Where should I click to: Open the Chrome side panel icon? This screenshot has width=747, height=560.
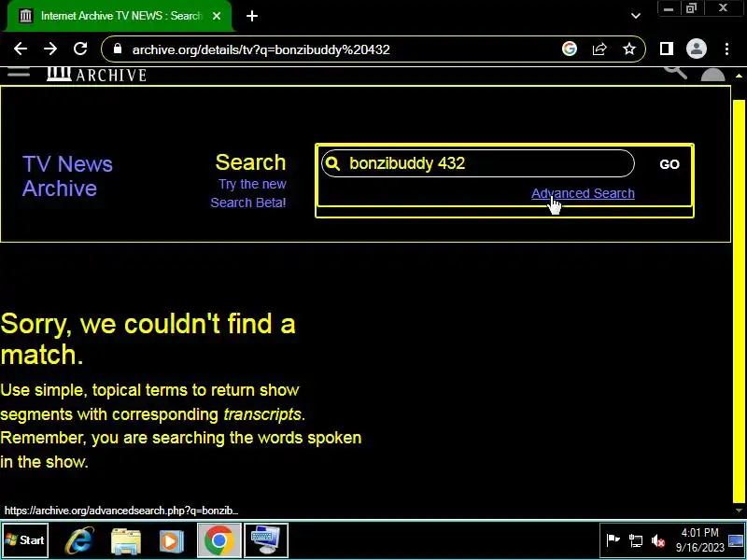[667, 49]
